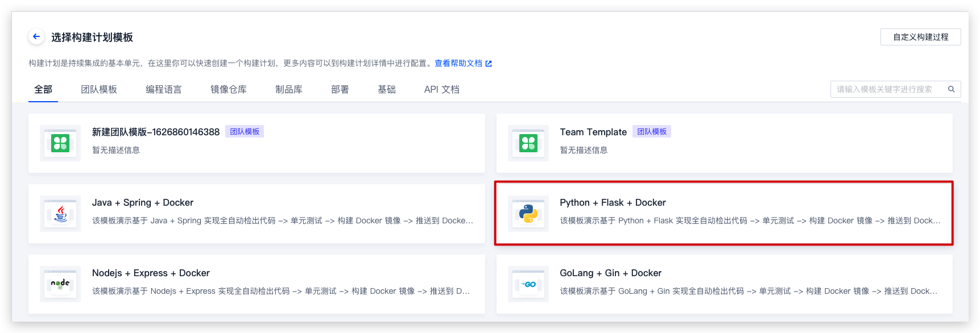The image size is (980, 333).
Task: Select the 新建团队模版-1626860146388 template title
Action: [156, 132]
